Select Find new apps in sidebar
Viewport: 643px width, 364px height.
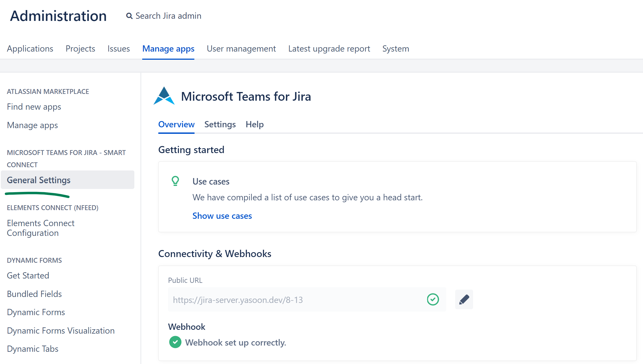tap(34, 107)
